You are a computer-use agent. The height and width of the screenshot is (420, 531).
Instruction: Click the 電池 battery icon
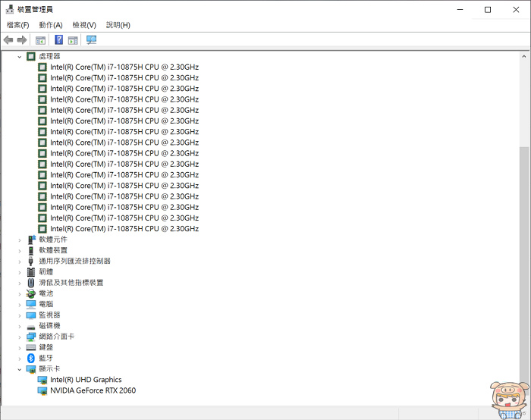(31, 293)
